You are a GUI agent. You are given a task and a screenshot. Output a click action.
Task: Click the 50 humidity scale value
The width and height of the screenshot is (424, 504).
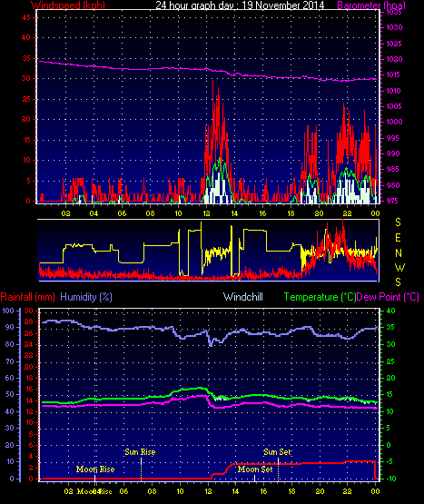coord(9,394)
